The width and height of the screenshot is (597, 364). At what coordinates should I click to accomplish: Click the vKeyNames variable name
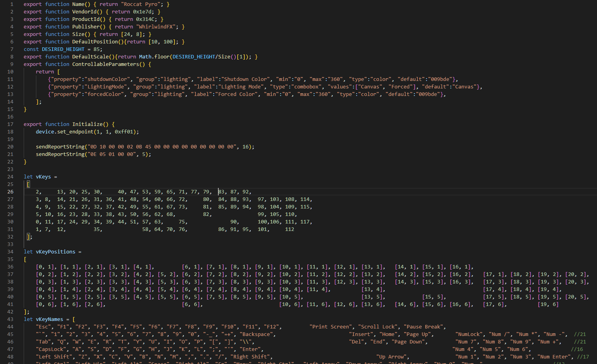click(49, 319)
